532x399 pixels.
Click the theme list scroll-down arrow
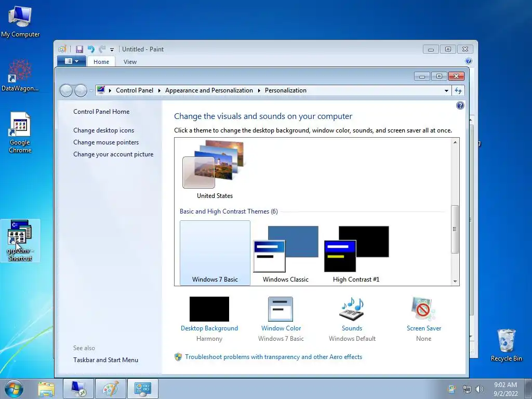pos(455,281)
